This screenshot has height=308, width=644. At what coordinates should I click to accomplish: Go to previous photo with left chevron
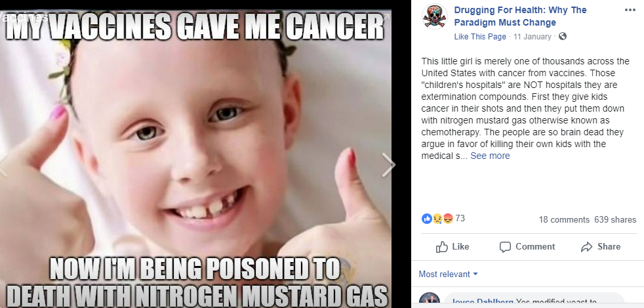3,165
